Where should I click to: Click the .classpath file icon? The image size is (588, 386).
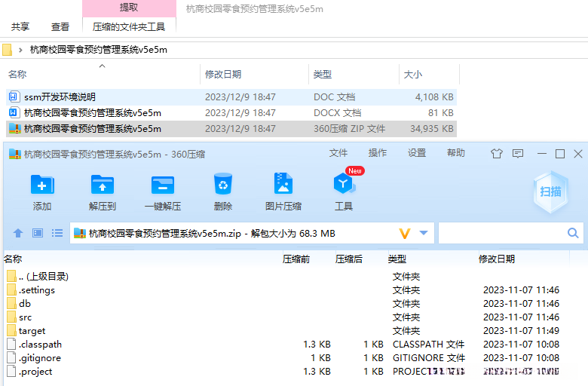pos(11,344)
